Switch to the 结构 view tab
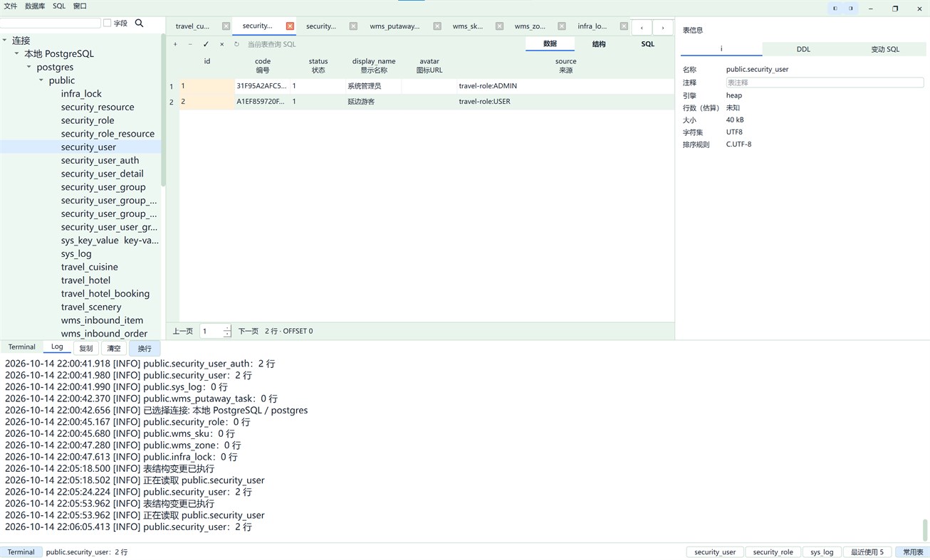930x560 pixels. click(x=599, y=44)
